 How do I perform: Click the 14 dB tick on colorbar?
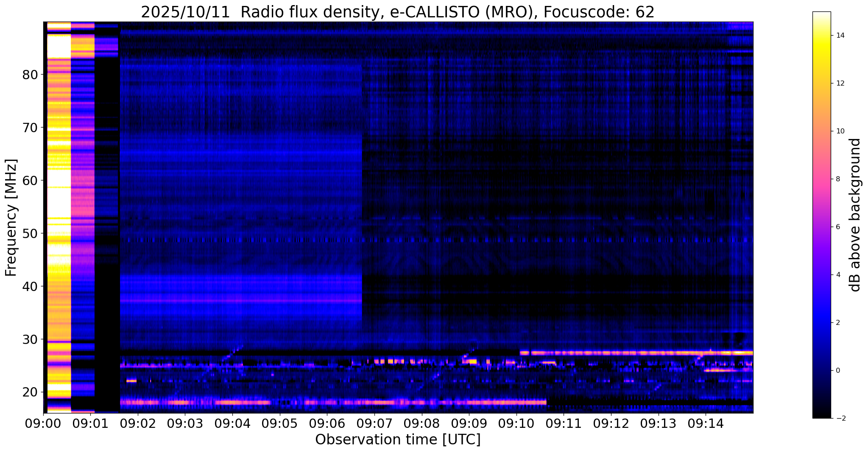pos(839,36)
